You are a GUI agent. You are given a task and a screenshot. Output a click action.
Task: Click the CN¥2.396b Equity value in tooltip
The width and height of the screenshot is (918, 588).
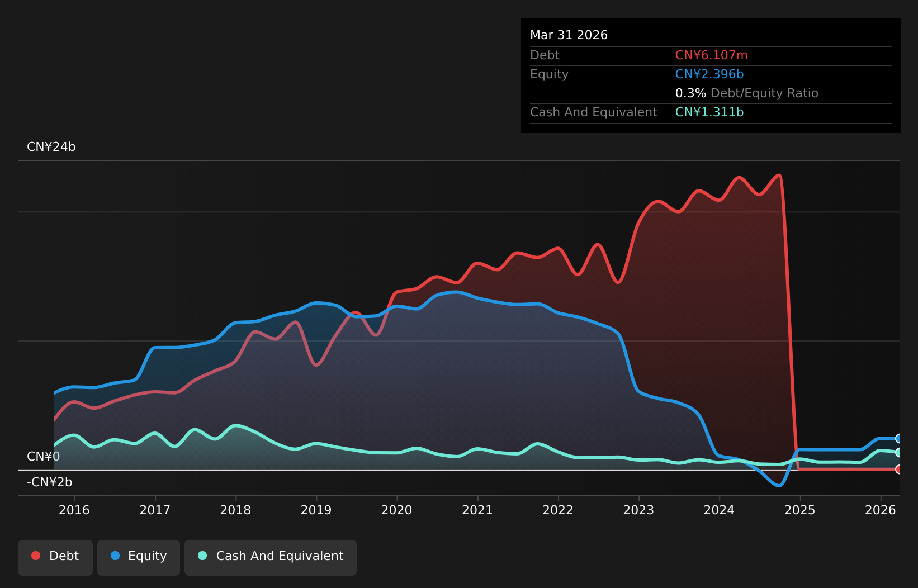coord(709,74)
